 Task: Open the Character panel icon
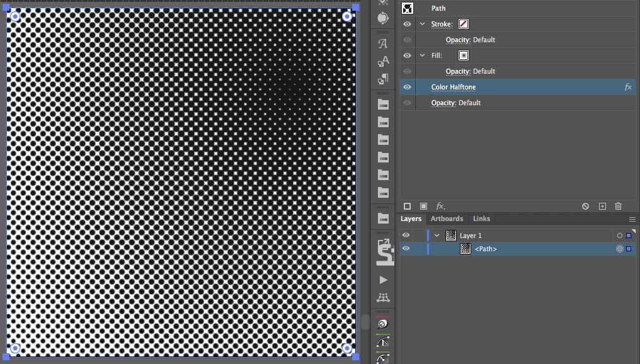[383, 43]
